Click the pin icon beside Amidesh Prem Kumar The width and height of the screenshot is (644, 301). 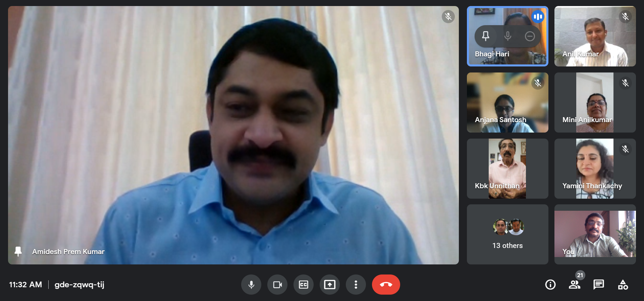18,251
